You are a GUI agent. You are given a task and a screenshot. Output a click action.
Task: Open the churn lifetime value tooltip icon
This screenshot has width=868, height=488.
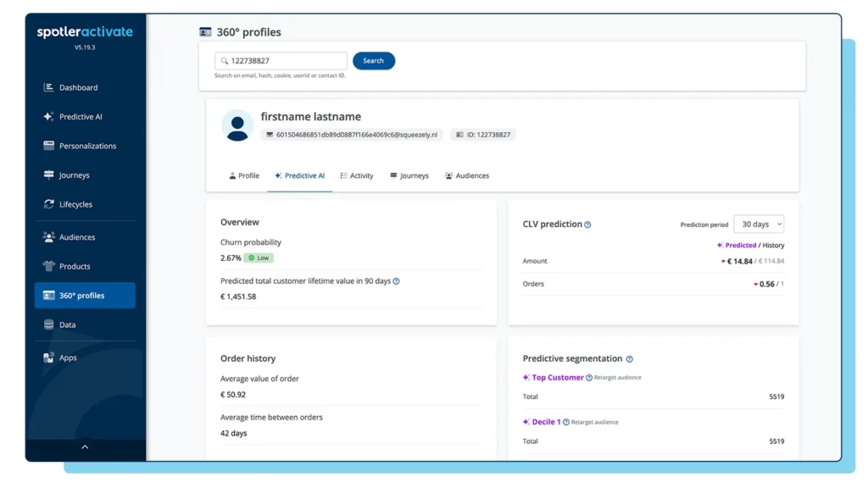click(397, 280)
